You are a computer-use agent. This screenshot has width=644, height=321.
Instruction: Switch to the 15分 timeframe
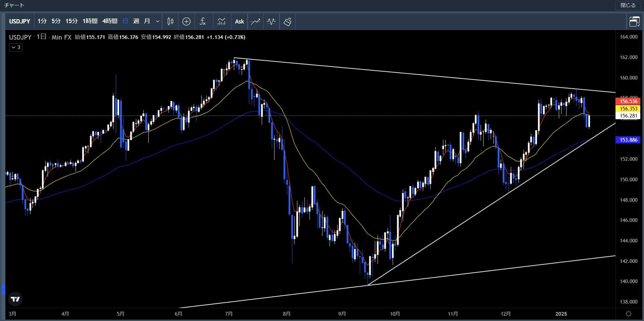[71, 21]
